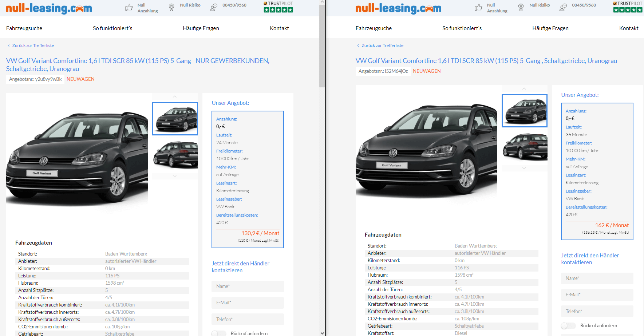Open Fahrzeugsuche menu in left window

pyautogui.click(x=24, y=28)
